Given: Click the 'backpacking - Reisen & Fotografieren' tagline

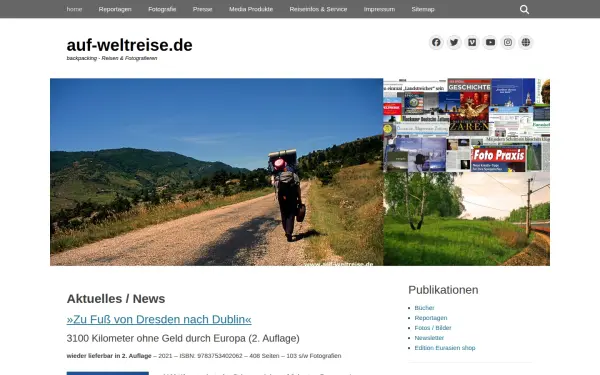Looking at the screenshot, I should point(112,58).
